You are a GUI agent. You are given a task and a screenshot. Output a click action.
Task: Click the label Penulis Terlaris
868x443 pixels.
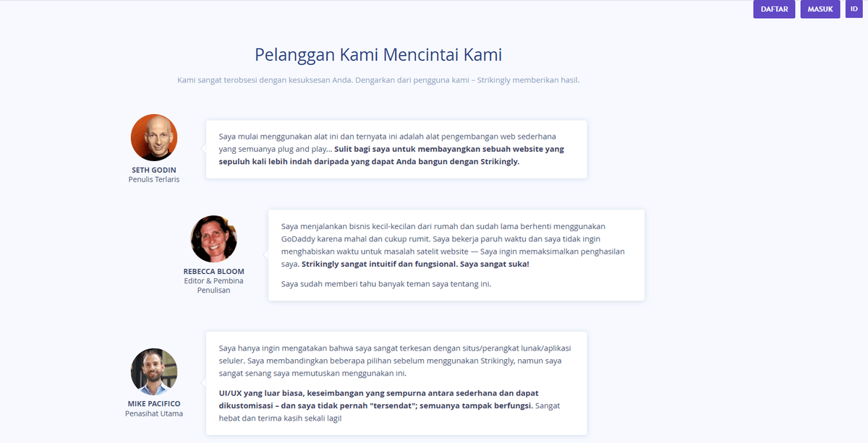154,179
